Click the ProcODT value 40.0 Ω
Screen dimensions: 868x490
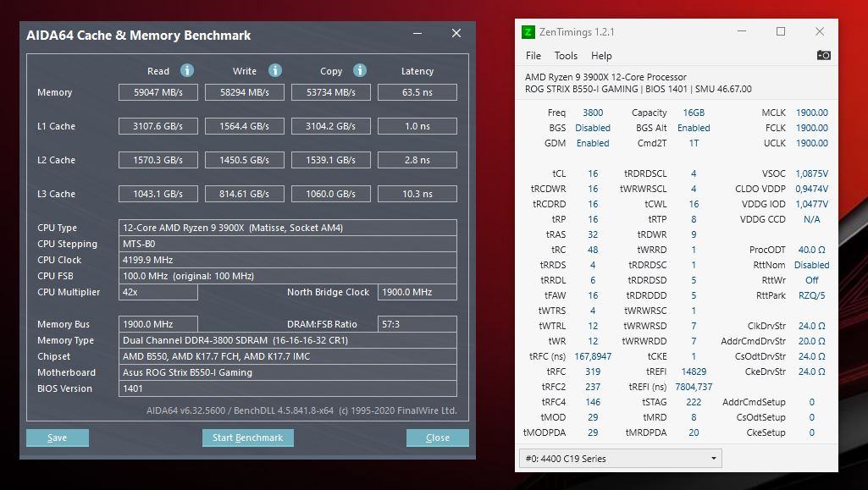tap(812, 250)
